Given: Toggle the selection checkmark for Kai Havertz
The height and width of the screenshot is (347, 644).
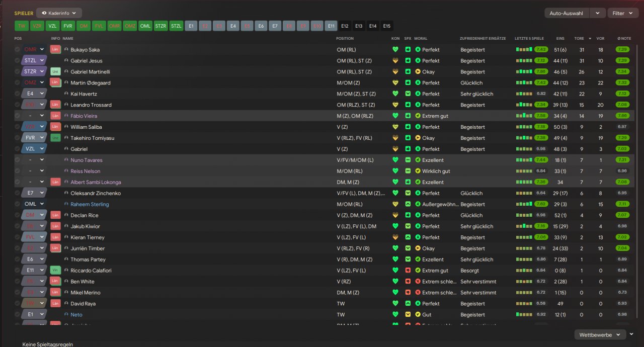Looking at the screenshot, I should pos(18,94).
